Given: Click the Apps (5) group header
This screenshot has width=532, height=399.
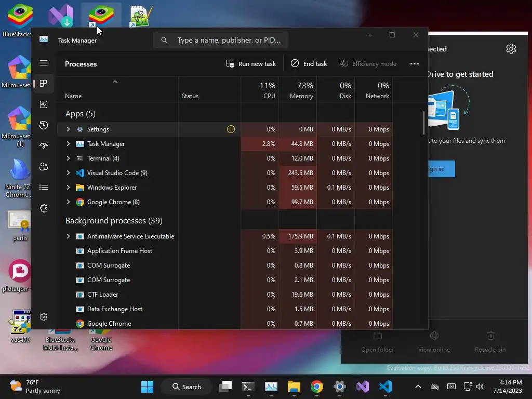Looking at the screenshot, I should click(81, 114).
